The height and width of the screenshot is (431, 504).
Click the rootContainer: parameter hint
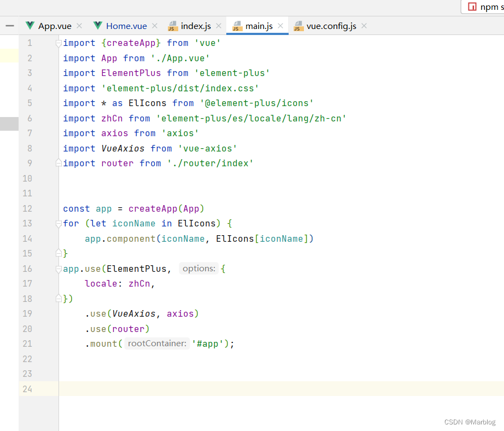pos(157,343)
